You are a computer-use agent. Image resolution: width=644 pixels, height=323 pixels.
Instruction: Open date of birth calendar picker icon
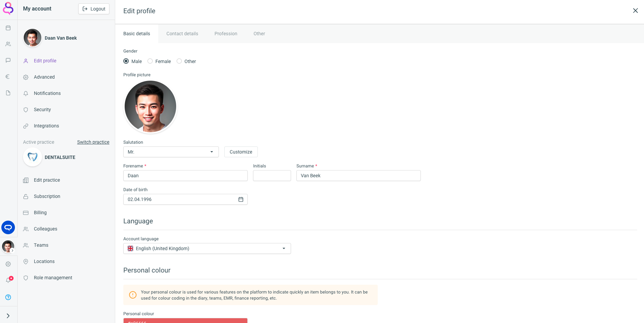pyautogui.click(x=241, y=199)
